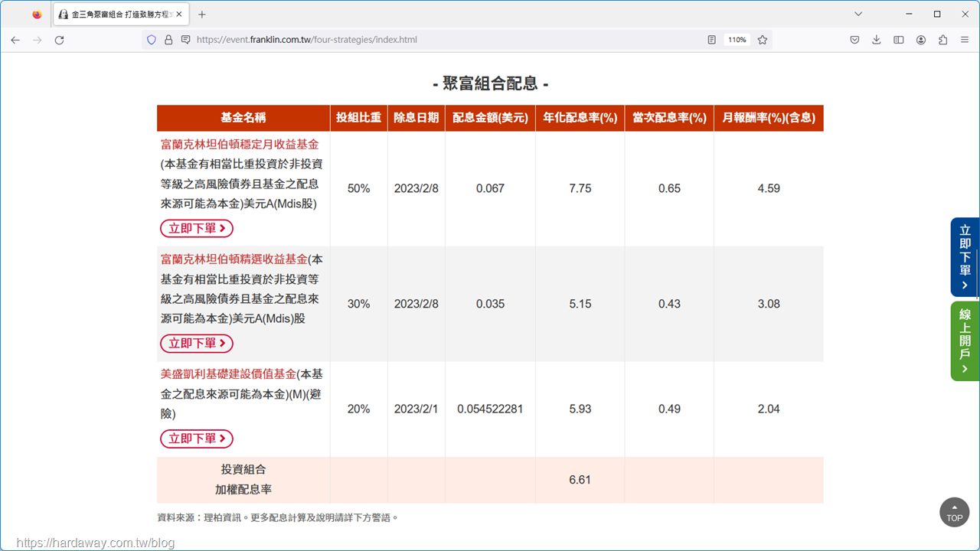
Task: Click the 當次配息率(%) column header
Action: pyautogui.click(x=669, y=118)
